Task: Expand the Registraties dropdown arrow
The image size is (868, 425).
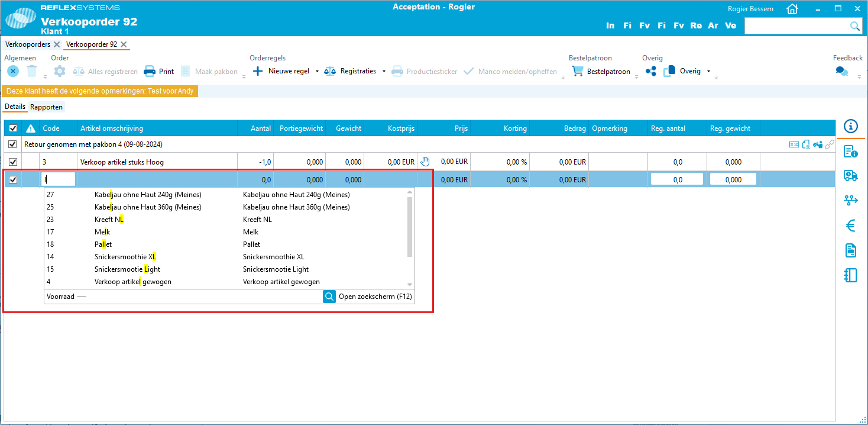Action: pos(384,72)
